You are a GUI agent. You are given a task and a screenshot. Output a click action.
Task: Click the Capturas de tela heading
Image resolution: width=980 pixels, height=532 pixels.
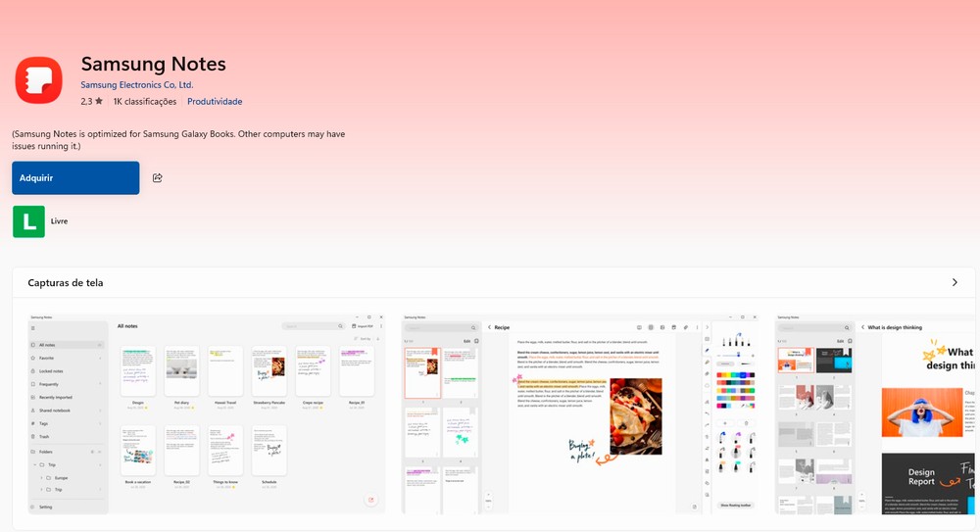[x=66, y=282]
